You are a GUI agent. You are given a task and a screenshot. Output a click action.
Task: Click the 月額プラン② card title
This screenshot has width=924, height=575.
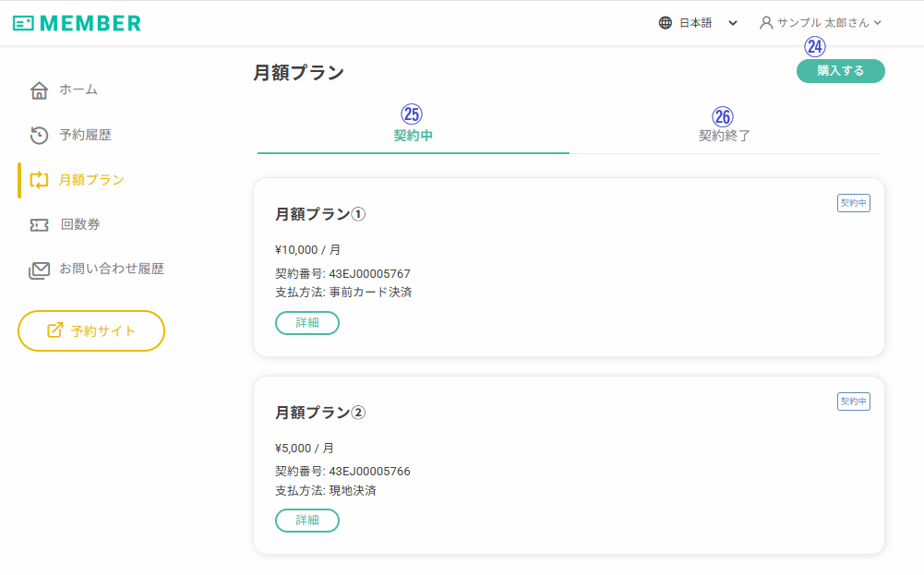[x=320, y=413]
